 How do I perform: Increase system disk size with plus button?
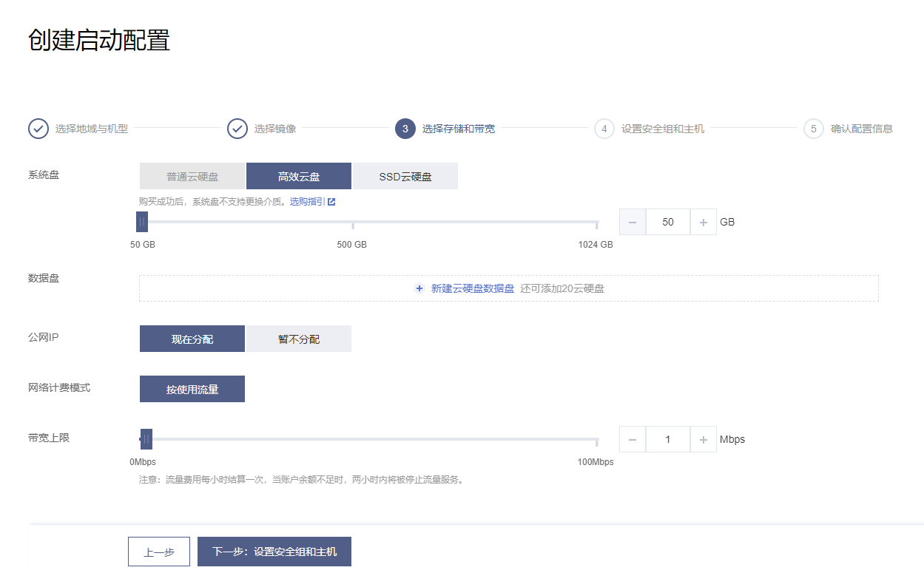tap(703, 222)
